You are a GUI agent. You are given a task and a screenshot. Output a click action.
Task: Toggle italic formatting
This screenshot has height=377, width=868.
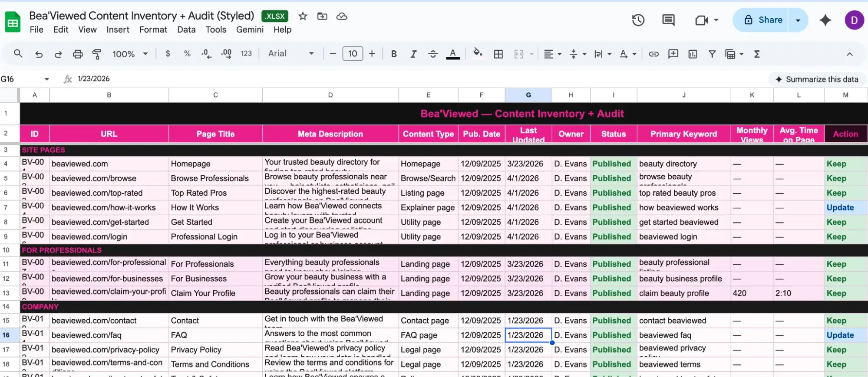(x=413, y=54)
